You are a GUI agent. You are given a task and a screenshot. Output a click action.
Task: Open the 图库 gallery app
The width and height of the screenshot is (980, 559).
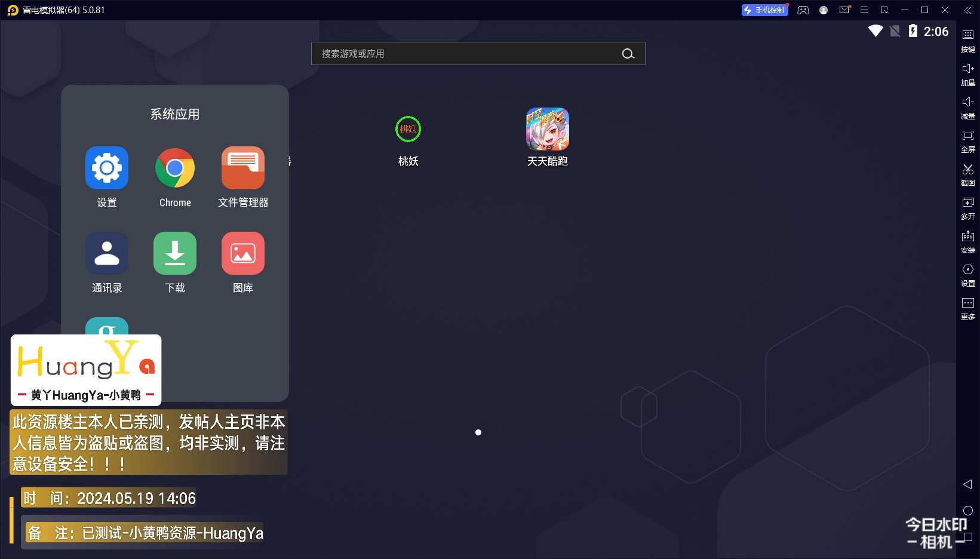pos(243,253)
